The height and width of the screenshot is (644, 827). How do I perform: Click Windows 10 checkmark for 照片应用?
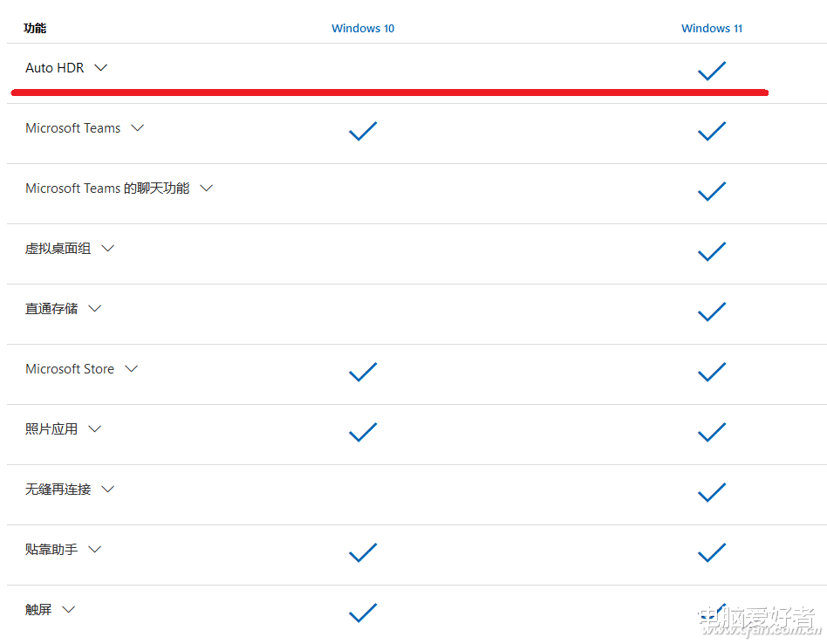(x=363, y=432)
